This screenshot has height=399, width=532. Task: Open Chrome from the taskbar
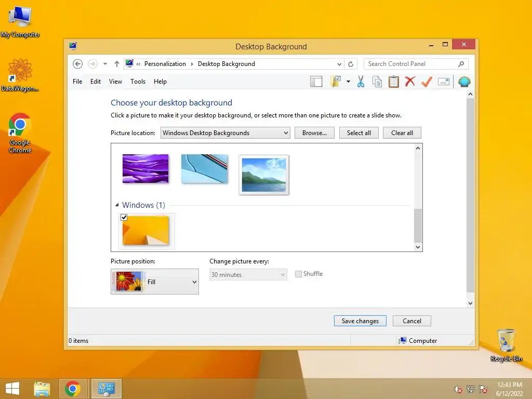tap(73, 389)
